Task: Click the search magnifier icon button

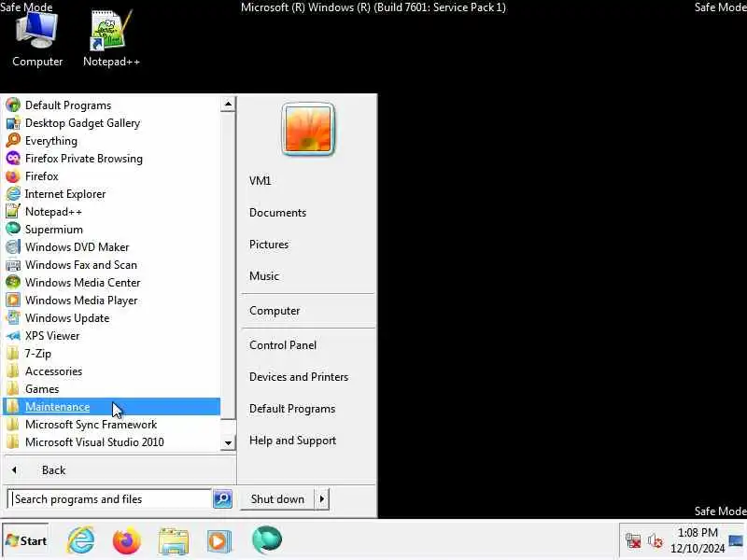Action: tap(222, 498)
